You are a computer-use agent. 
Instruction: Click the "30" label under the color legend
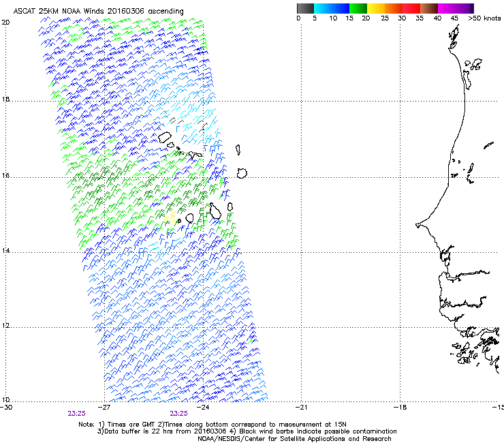tap(402, 18)
